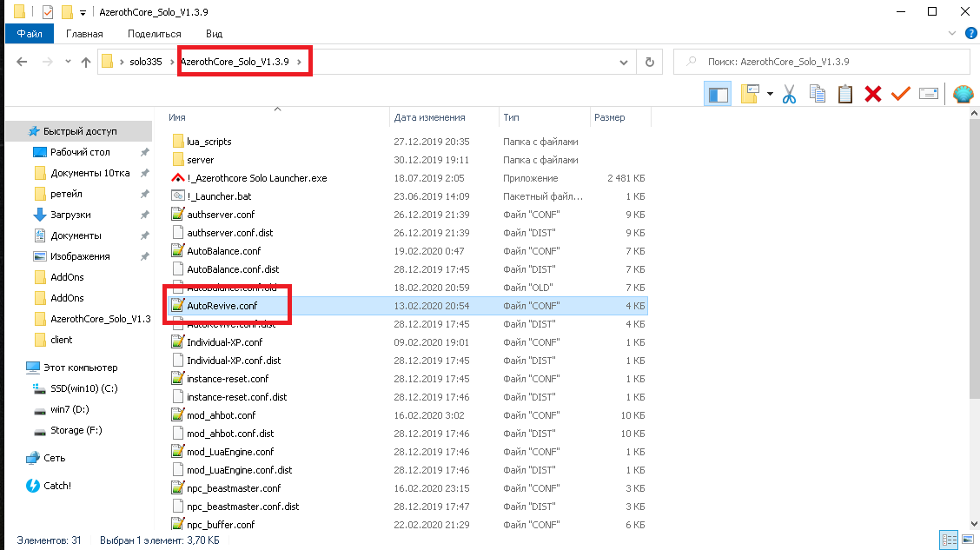Cut the selection with the scissors icon
This screenshot has width=980, height=550.
coord(789,95)
